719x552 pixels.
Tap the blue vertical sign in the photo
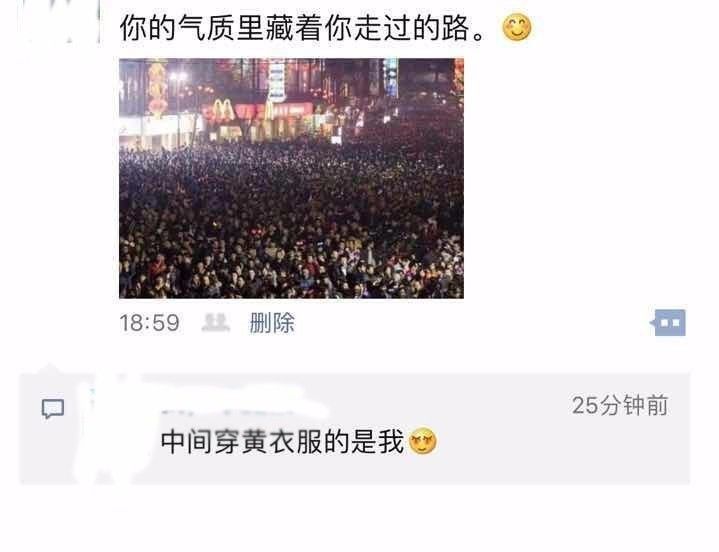tap(391, 78)
